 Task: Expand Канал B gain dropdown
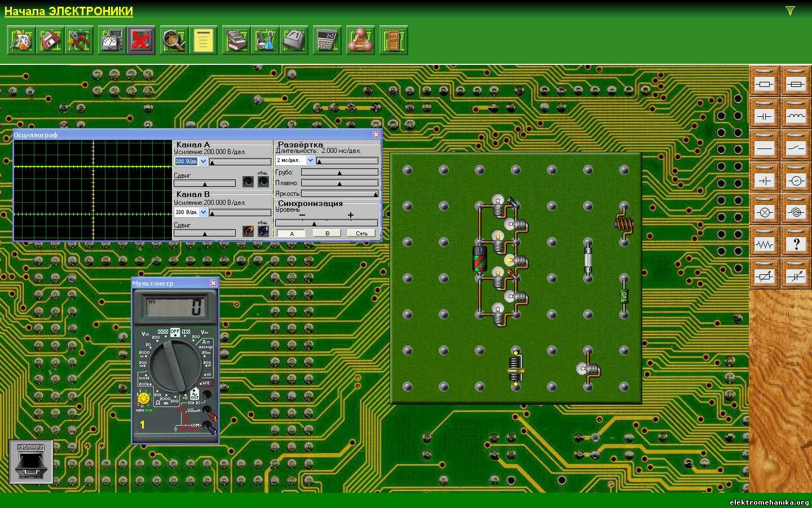(204, 212)
